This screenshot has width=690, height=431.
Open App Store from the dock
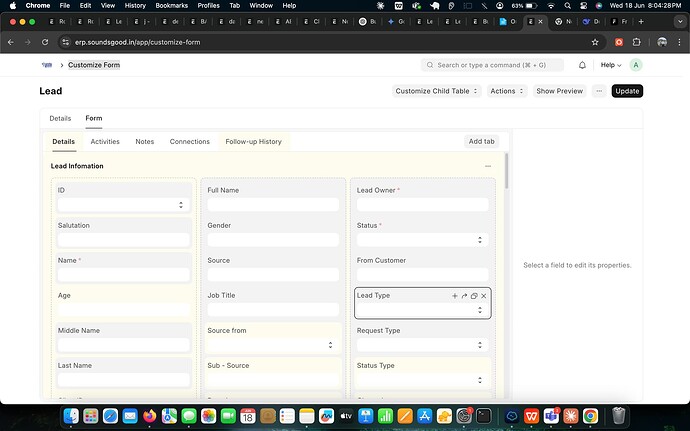(425, 416)
